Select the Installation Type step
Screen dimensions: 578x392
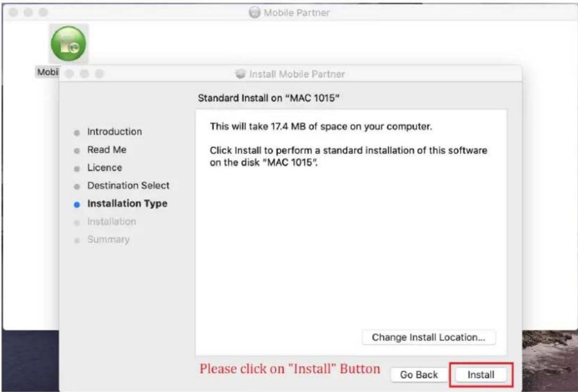127,204
